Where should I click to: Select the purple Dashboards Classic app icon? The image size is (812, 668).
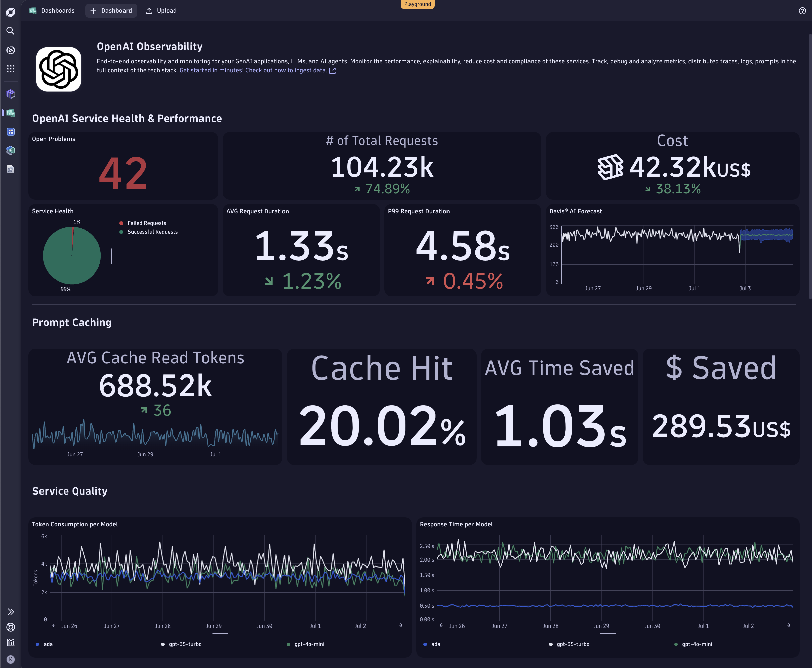tap(10, 94)
